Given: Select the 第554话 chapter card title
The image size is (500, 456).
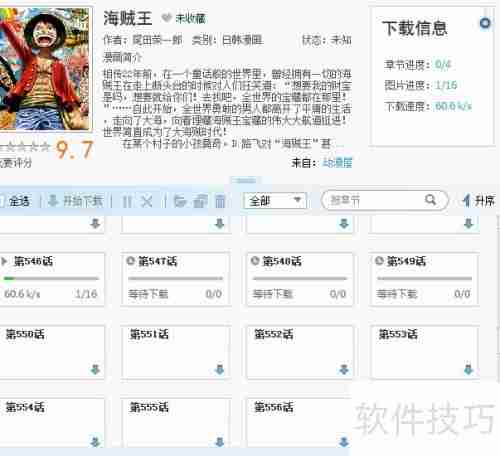Looking at the screenshot, I should (x=25, y=407).
